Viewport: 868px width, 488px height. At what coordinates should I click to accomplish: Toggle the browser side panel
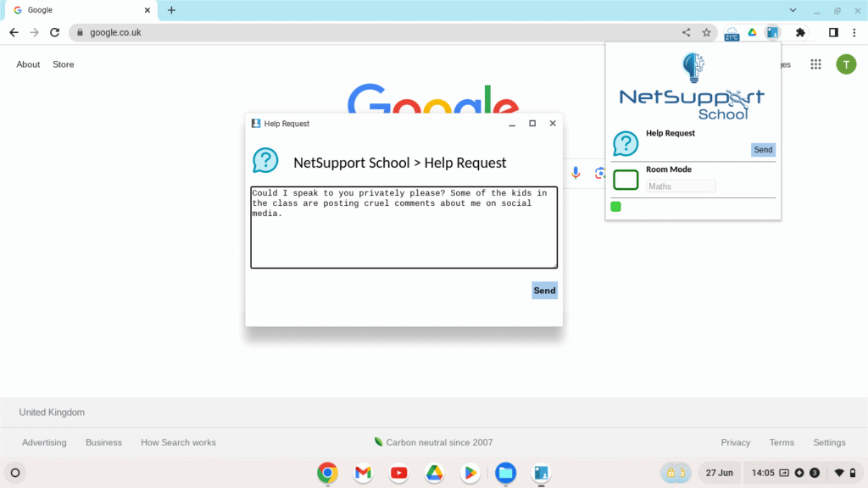(833, 33)
